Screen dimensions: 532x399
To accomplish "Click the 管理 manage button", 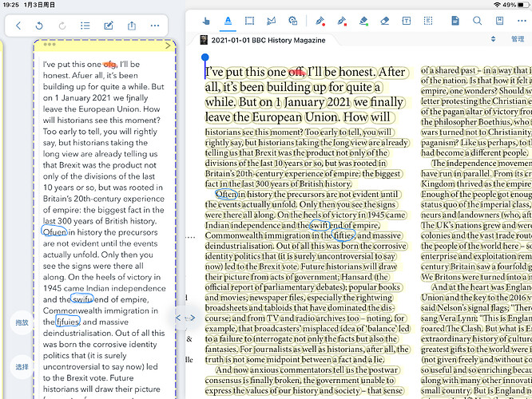I will (x=518, y=39).
